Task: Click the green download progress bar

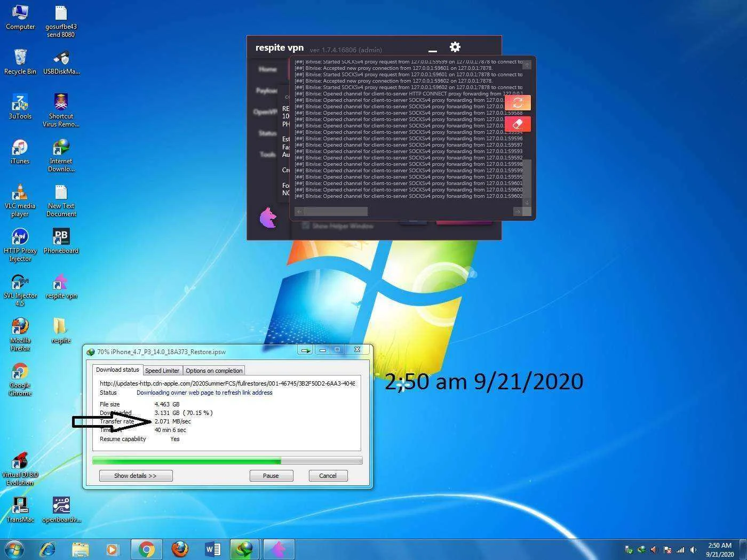Action: point(227,460)
